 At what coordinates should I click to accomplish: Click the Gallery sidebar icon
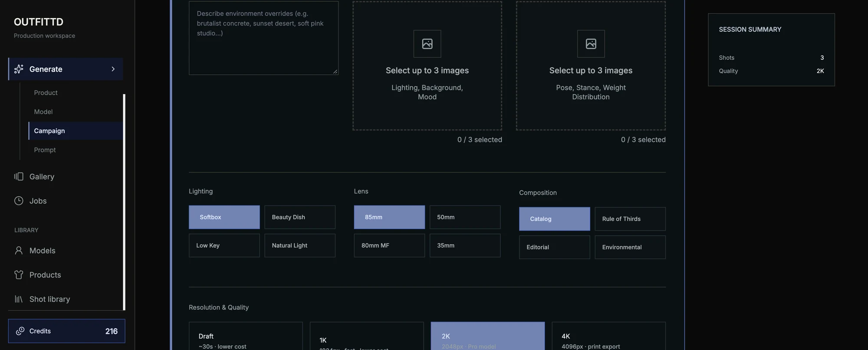click(x=19, y=176)
